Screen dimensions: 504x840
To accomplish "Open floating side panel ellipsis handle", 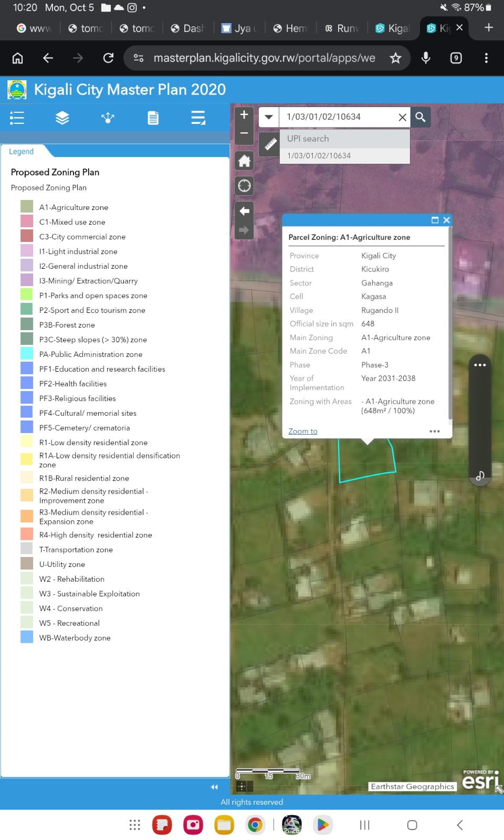I will point(480,365).
